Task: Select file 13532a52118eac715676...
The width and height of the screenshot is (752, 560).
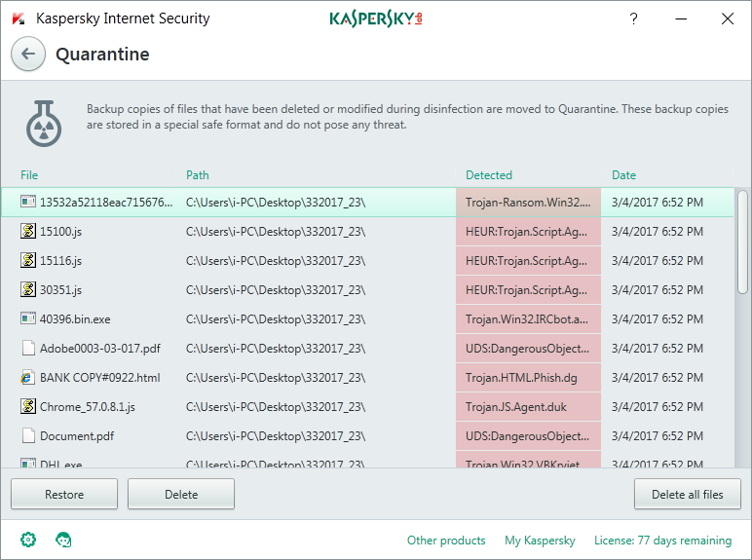Action: coord(106,203)
